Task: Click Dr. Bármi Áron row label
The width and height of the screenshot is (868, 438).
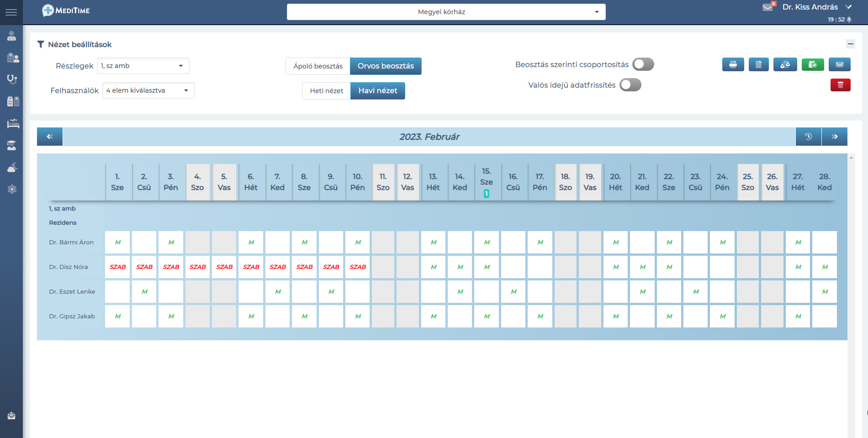Action: (x=71, y=243)
